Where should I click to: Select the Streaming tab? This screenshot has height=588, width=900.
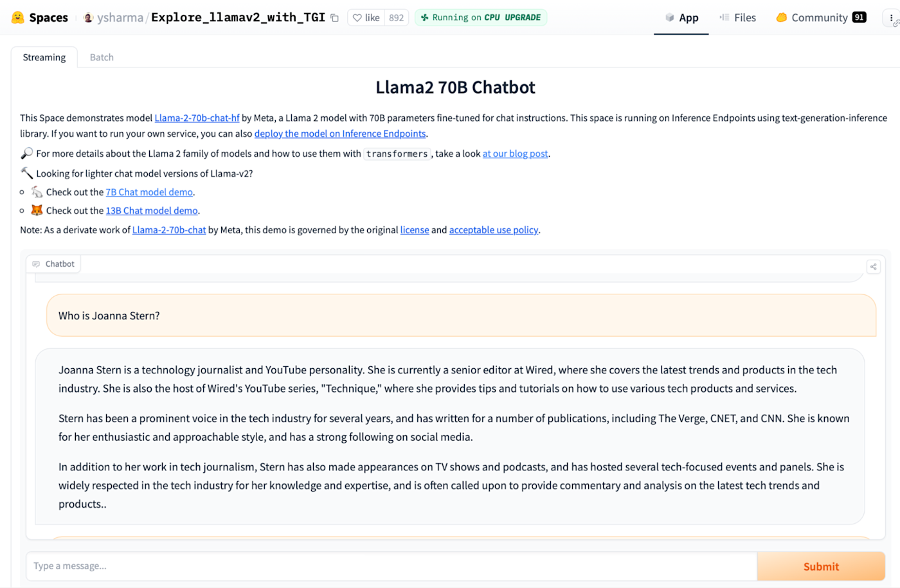tap(44, 57)
